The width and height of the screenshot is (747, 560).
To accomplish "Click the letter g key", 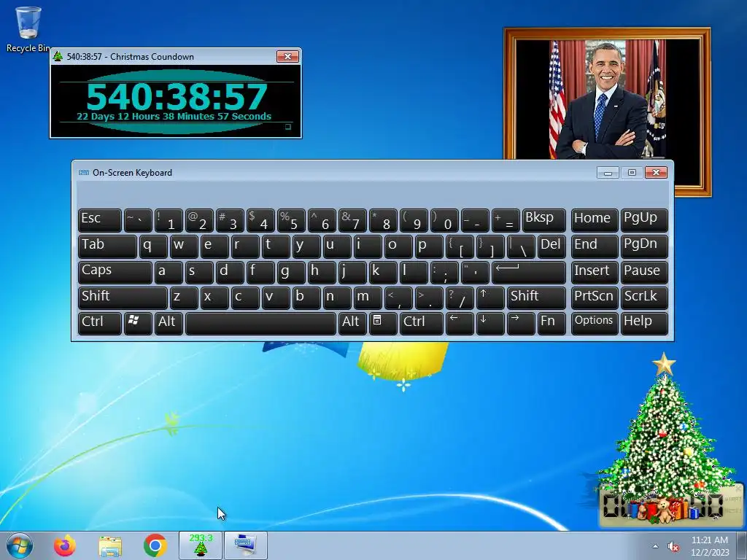I will (x=291, y=272).
